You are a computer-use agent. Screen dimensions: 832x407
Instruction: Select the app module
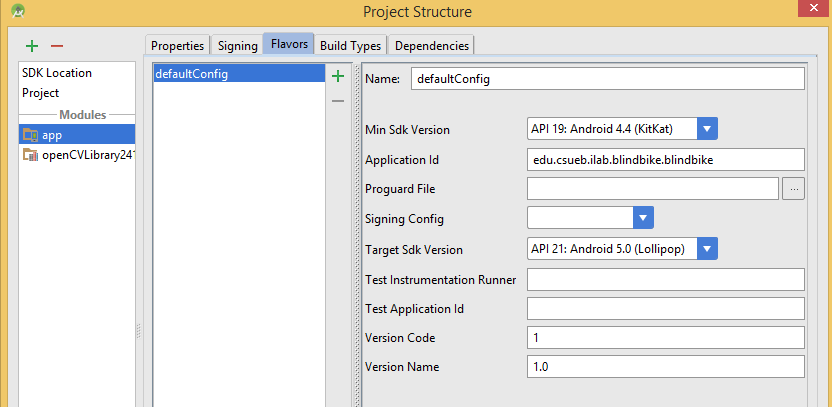coord(52,135)
